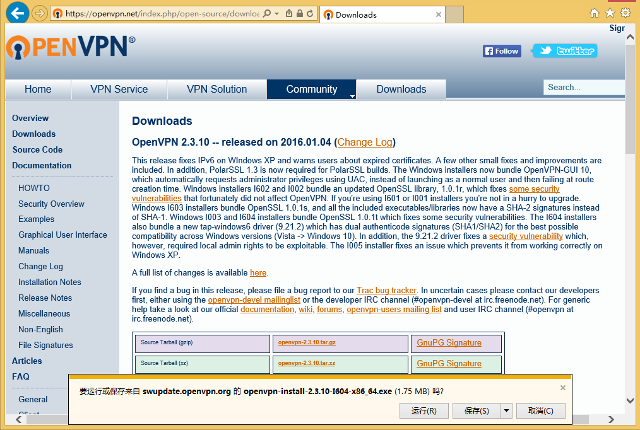This screenshot has height=430, width=640.
Task: Click the Facebook Follow button
Action: (x=502, y=51)
